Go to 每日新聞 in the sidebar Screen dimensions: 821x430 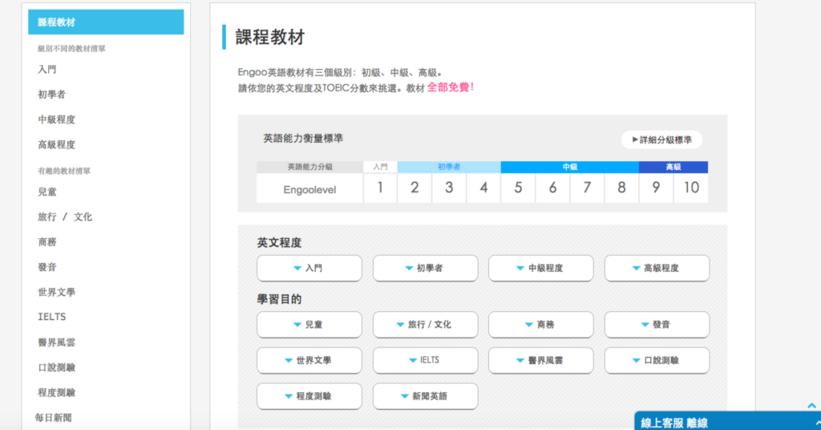[54, 417]
